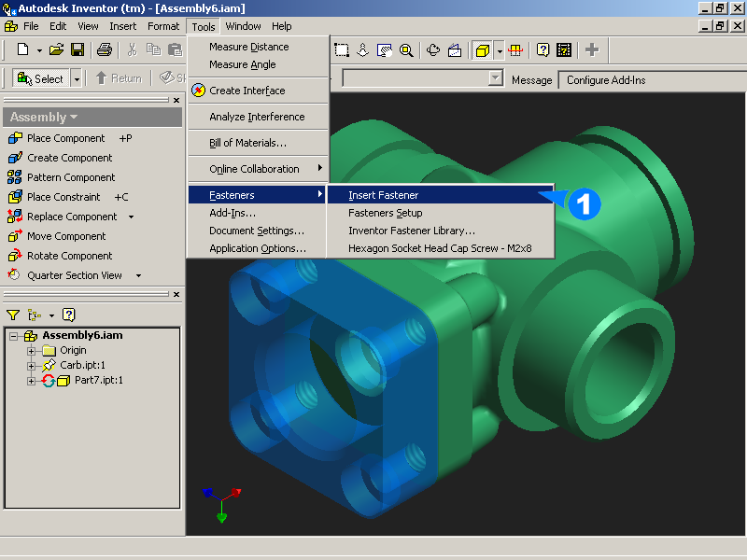Click the Zoom Window dashed rectangle icon
This screenshot has width=747, height=560.
342,50
